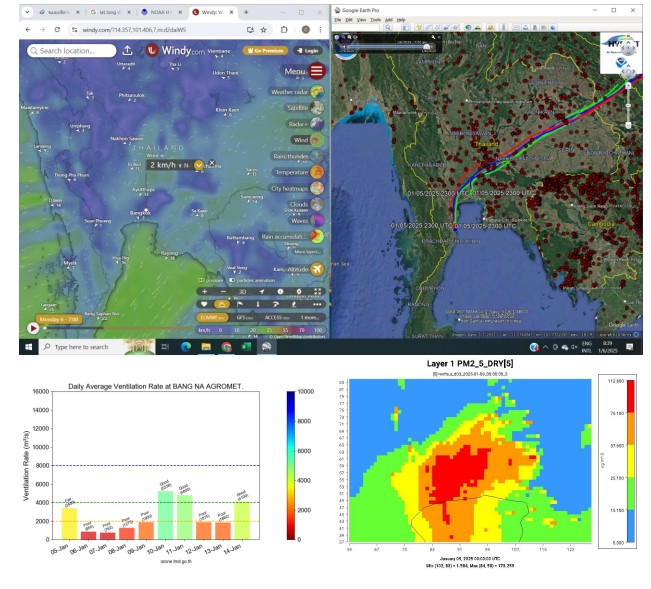Image resolution: width=651 pixels, height=589 pixels.
Task: Expand the '1 more' forecast models
Action: pos(311,316)
